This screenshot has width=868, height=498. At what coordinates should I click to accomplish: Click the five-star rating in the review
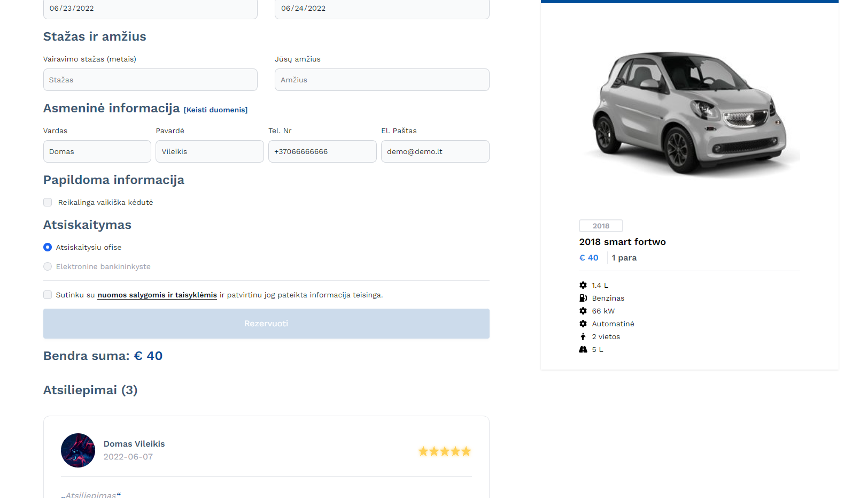(444, 451)
